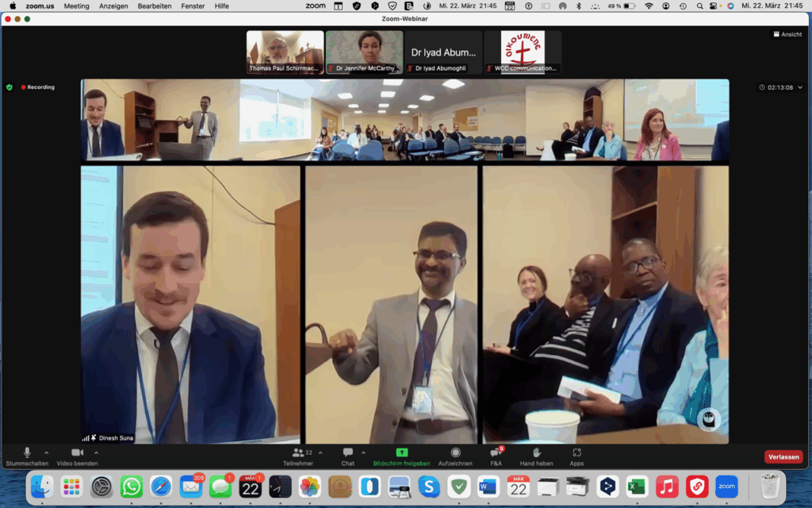The image size is (812, 508).
Task: Open WhatsApp from the dock
Action: click(132, 487)
